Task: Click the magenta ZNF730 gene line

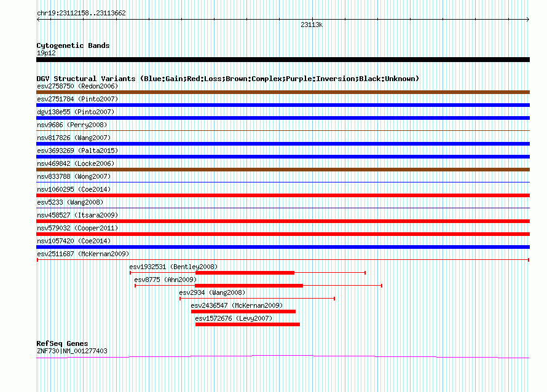Action: tap(283, 356)
